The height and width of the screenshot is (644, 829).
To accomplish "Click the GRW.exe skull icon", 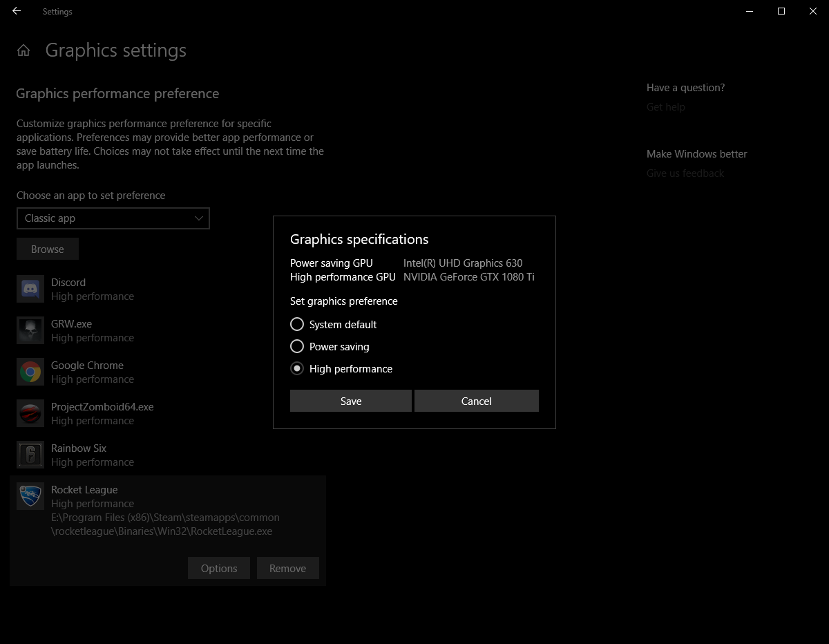I will click(x=30, y=331).
